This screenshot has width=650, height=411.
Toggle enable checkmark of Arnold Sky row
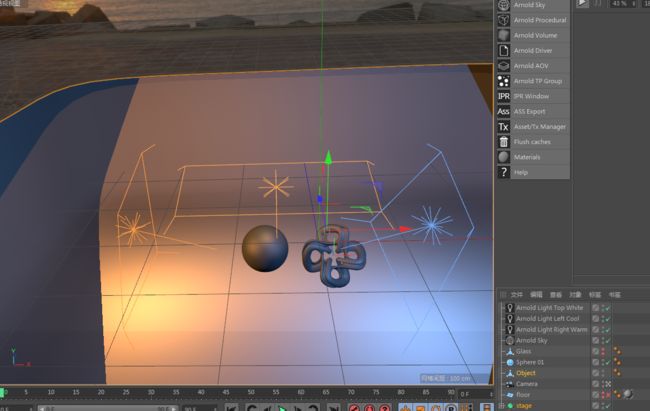tap(608, 340)
